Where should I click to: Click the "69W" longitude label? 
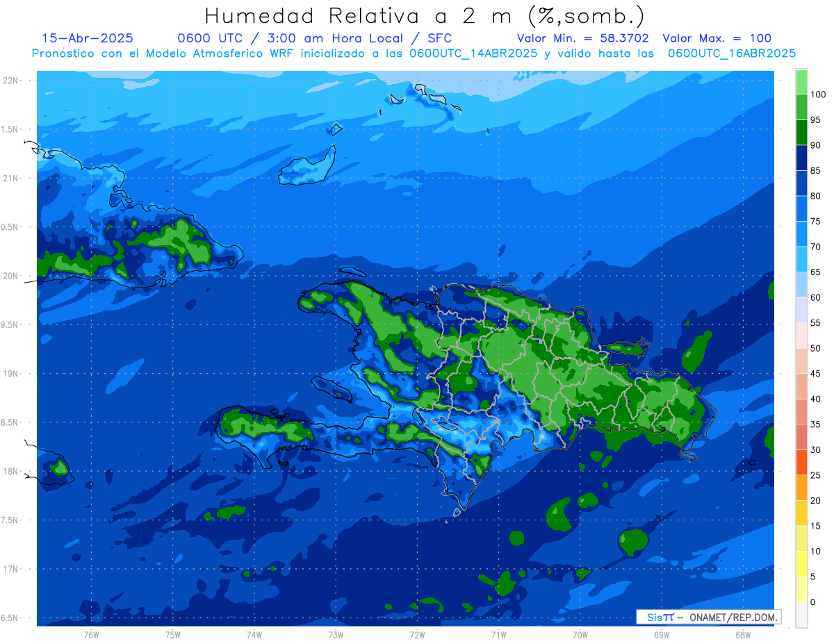(x=662, y=635)
